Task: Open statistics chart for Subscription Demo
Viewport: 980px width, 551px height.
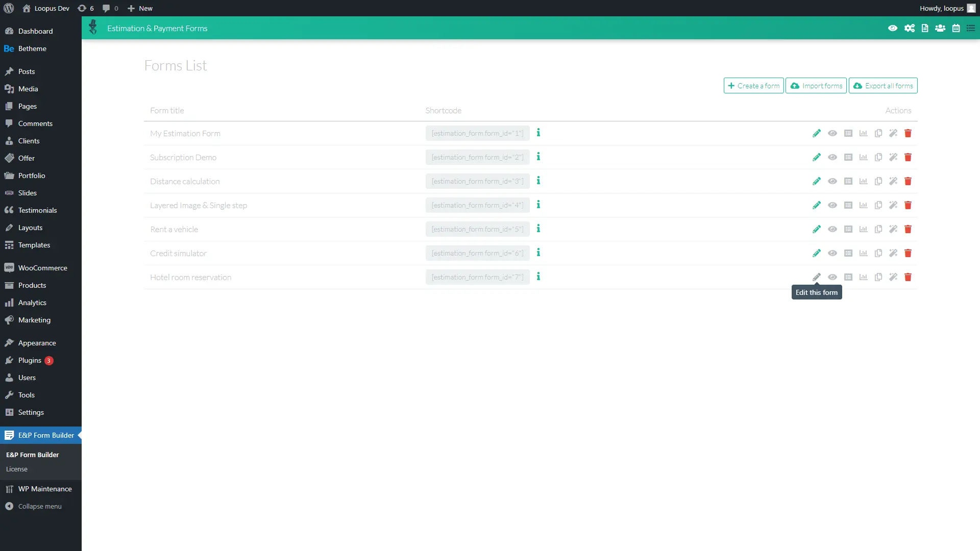Action: tap(863, 157)
